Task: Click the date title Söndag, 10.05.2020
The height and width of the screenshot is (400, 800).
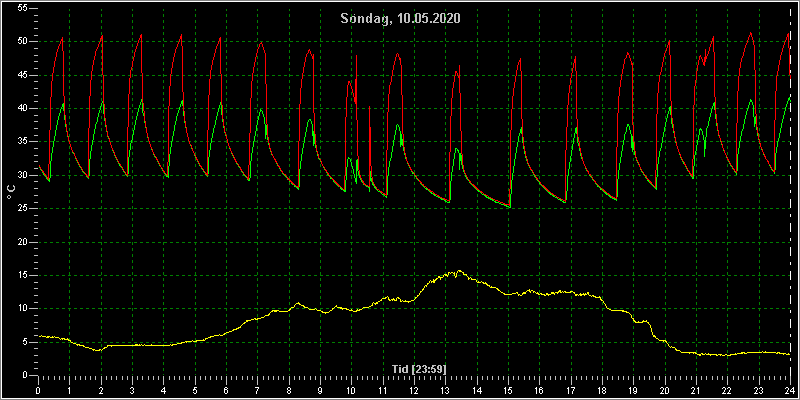Action: 401,19
